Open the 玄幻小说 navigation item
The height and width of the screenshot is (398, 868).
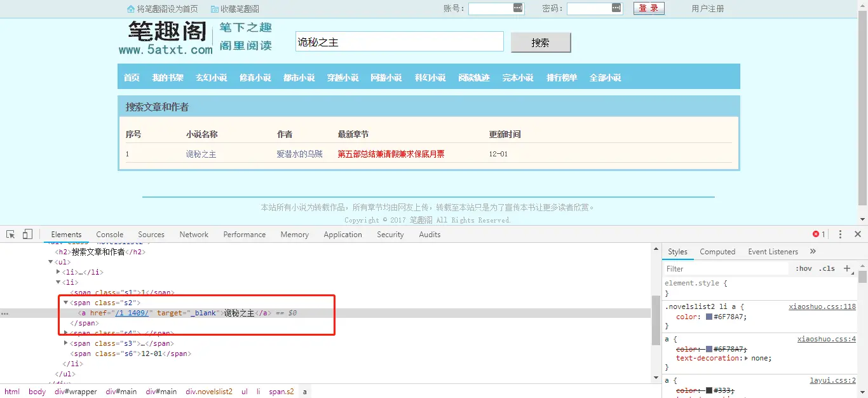point(211,78)
